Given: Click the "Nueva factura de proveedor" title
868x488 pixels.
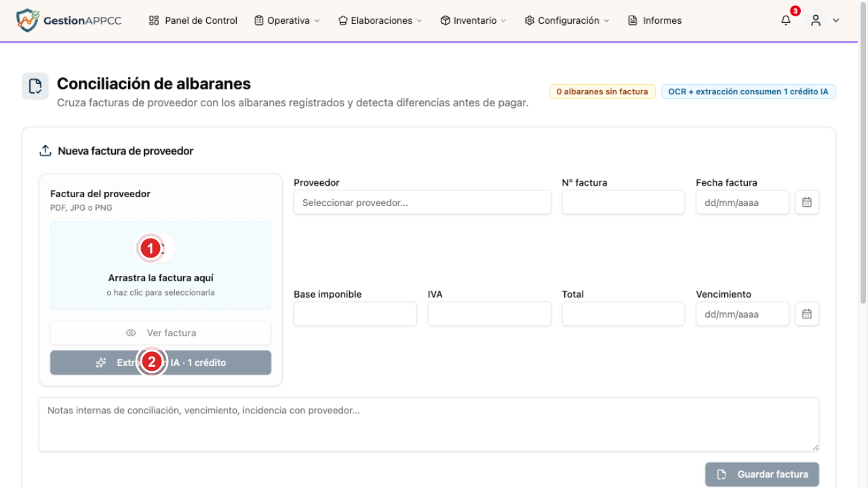Looking at the screenshot, I should point(125,151).
